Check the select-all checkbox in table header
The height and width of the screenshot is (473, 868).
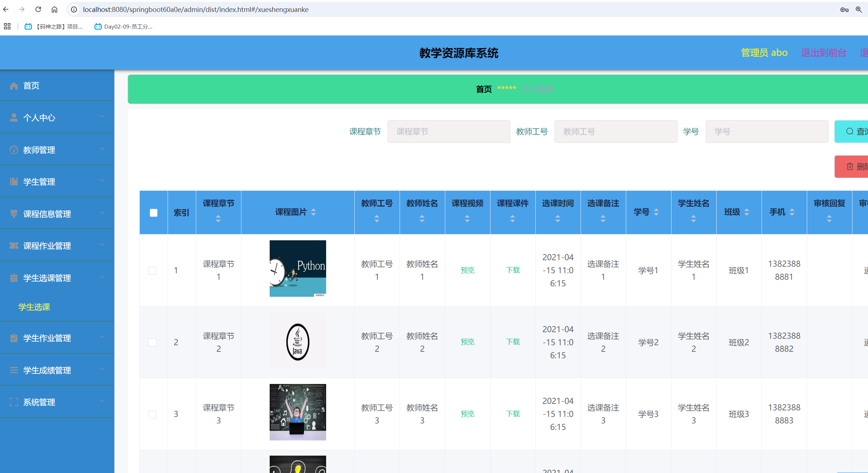click(153, 212)
